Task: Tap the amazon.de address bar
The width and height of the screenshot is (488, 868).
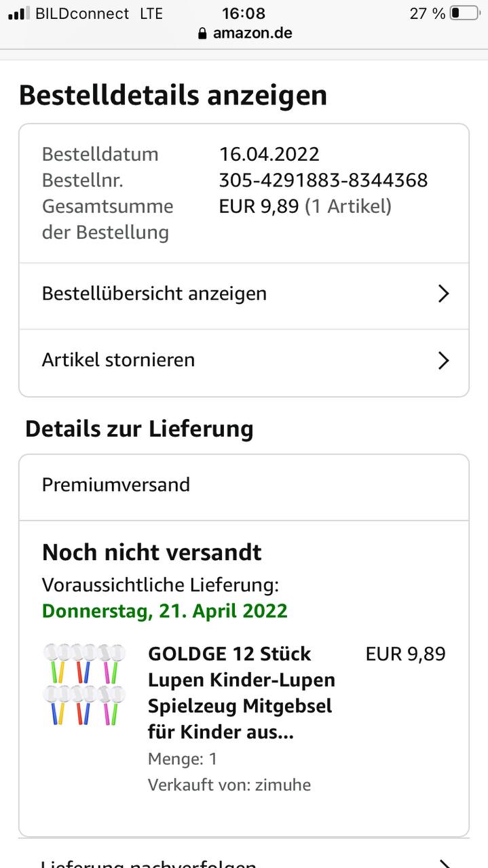Action: pyautogui.click(x=252, y=33)
